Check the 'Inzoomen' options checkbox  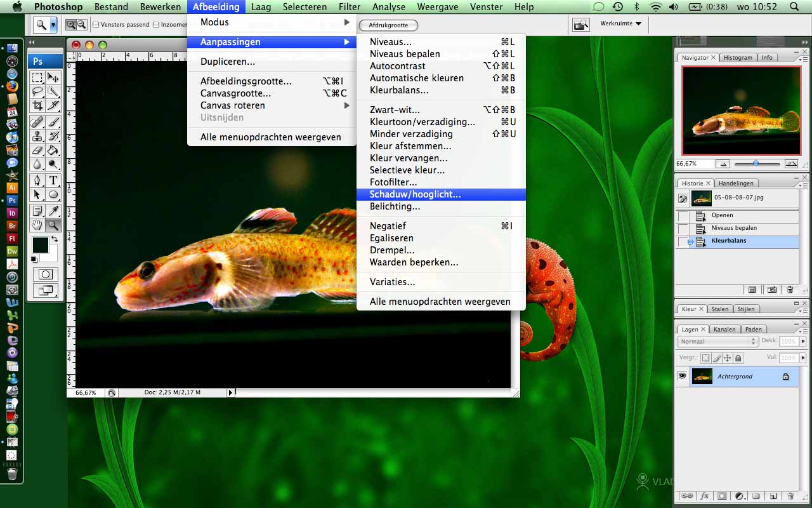[156, 25]
